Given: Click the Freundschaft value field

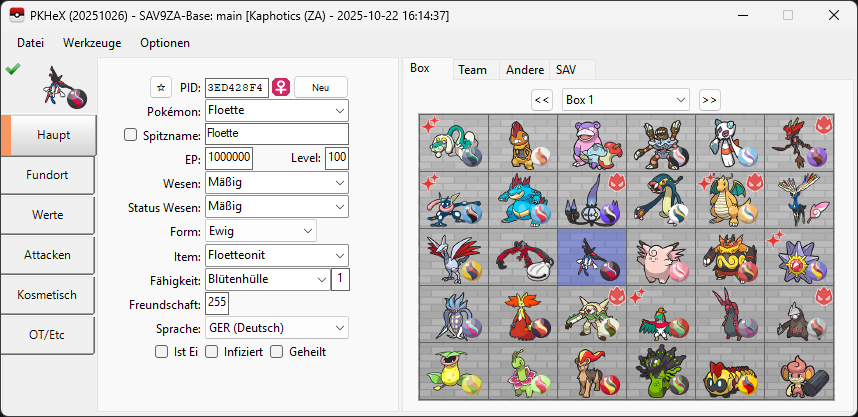Looking at the screenshot, I should (x=217, y=303).
